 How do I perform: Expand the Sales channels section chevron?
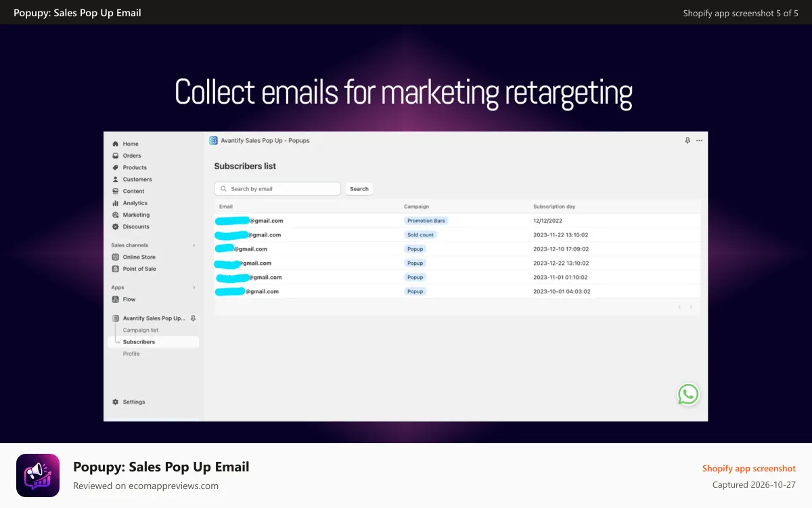point(194,245)
